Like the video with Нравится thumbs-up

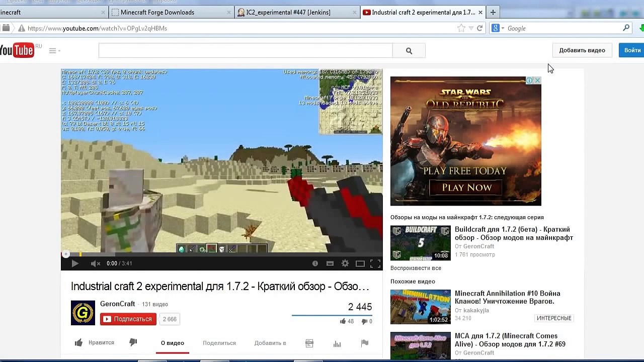coord(95,343)
